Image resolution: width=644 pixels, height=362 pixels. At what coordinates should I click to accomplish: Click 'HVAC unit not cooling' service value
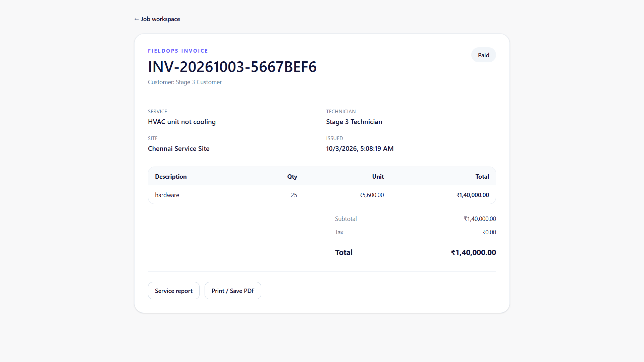182,122
